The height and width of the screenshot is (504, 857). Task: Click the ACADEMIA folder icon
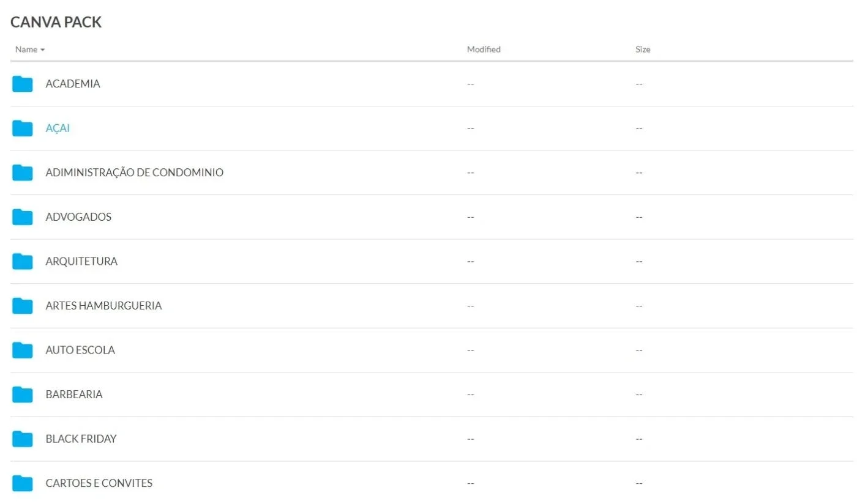click(x=23, y=84)
